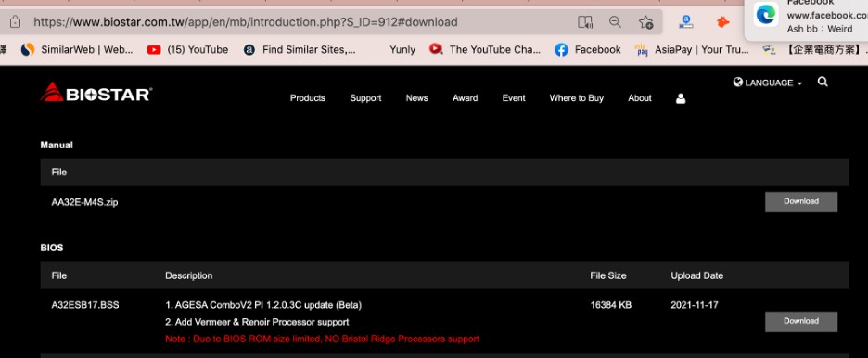This screenshot has width=868, height=358.
Task: Open the Support menu
Action: [365, 98]
